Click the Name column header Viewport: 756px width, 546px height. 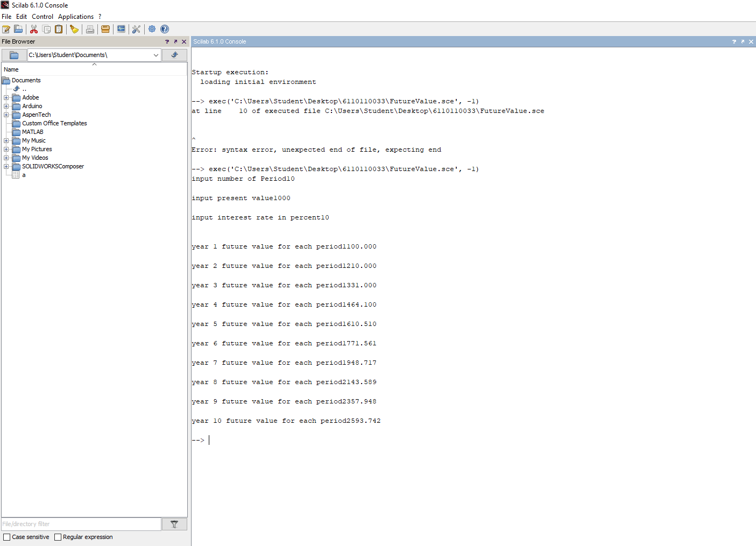[94, 69]
